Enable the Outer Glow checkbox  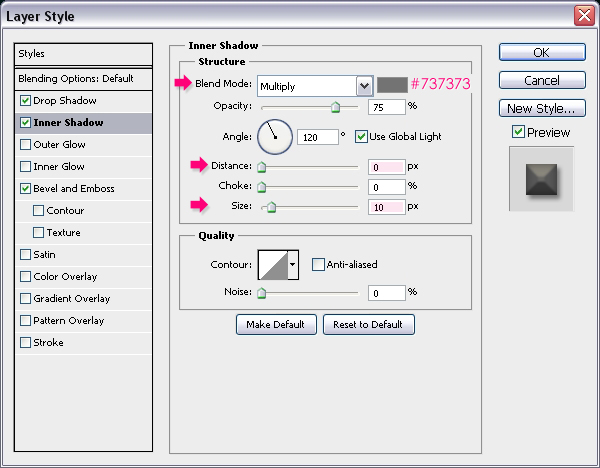point(25,145)
